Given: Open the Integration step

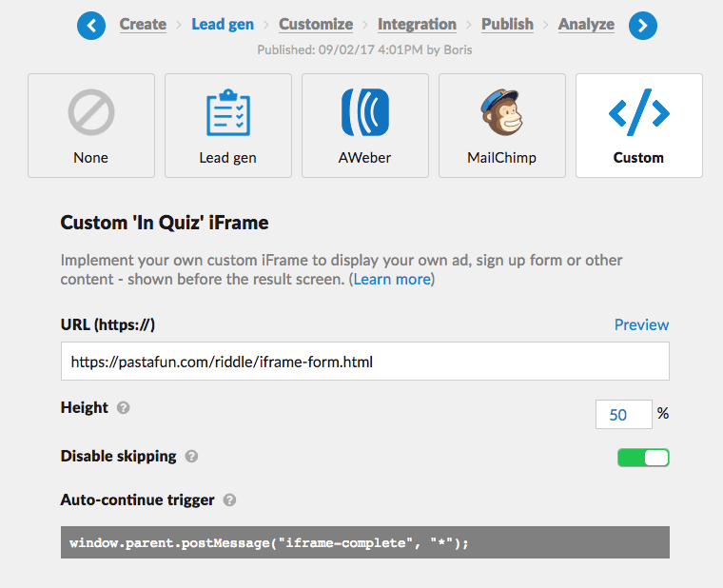Looking at the screenshot, I should coord(418,24).
